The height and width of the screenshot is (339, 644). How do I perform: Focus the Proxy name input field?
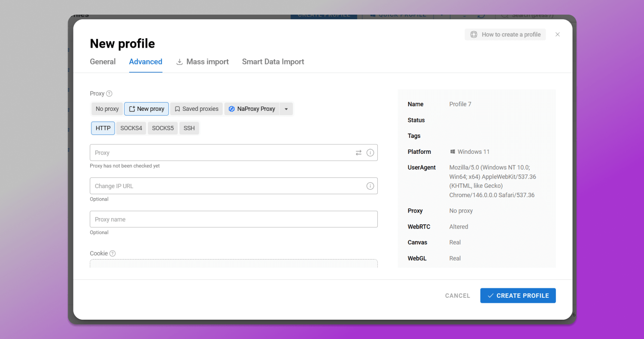(x=234, y=219)
